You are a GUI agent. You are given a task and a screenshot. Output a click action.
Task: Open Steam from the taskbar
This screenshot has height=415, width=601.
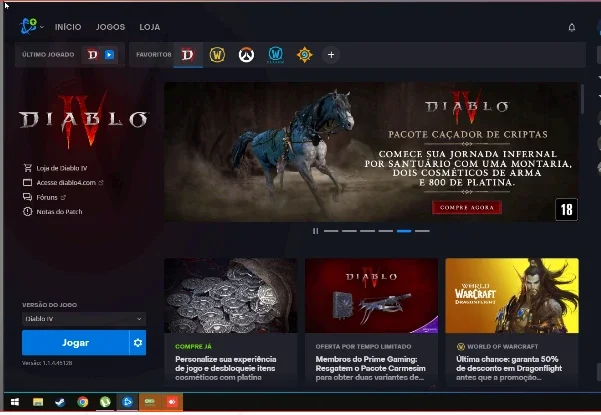(x=60, y=402)
